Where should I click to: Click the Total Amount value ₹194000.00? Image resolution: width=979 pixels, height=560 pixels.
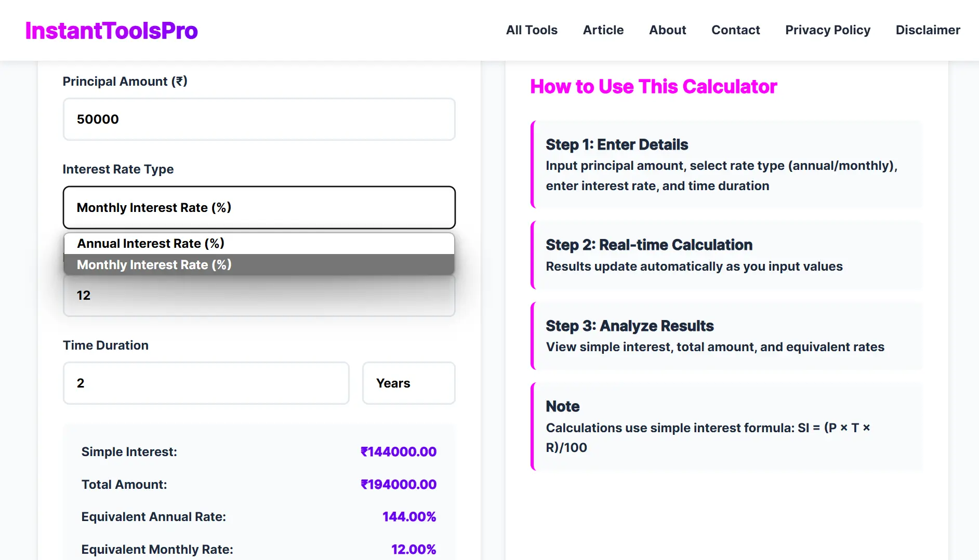[x=399, y=485]
